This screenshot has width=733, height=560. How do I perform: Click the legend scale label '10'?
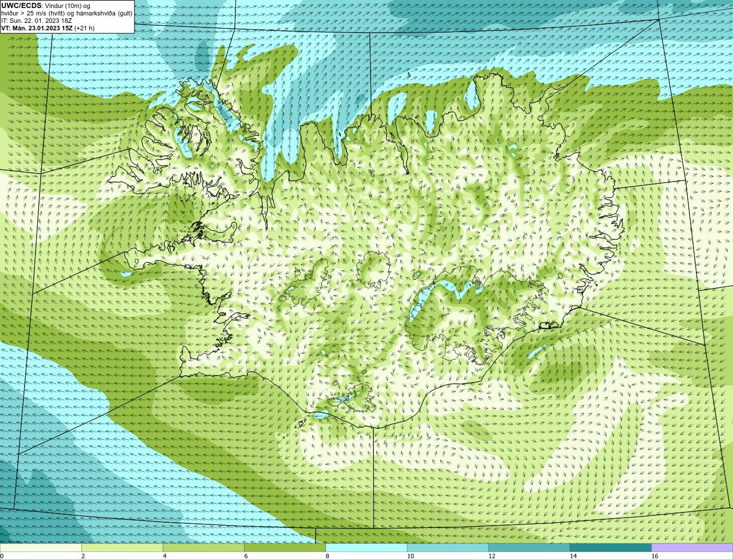pyautogui.click(x=410, y=556)
